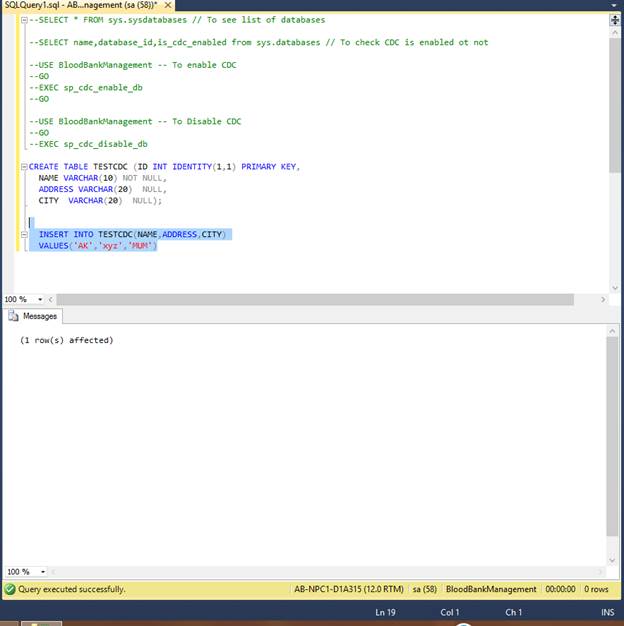This screenshot has height=626, width=624.
Task: Collapse the INSERT INTO TESTCDC block
Action: point(24,234)
